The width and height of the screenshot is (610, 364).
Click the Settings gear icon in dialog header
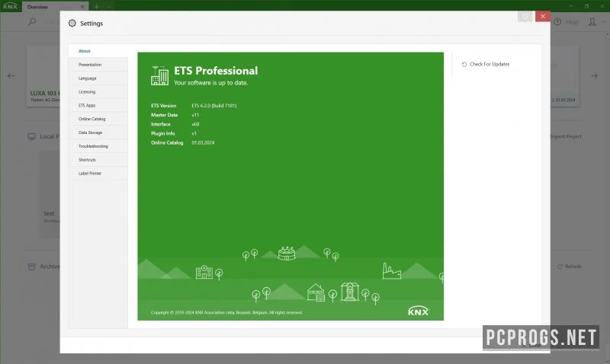72,24
